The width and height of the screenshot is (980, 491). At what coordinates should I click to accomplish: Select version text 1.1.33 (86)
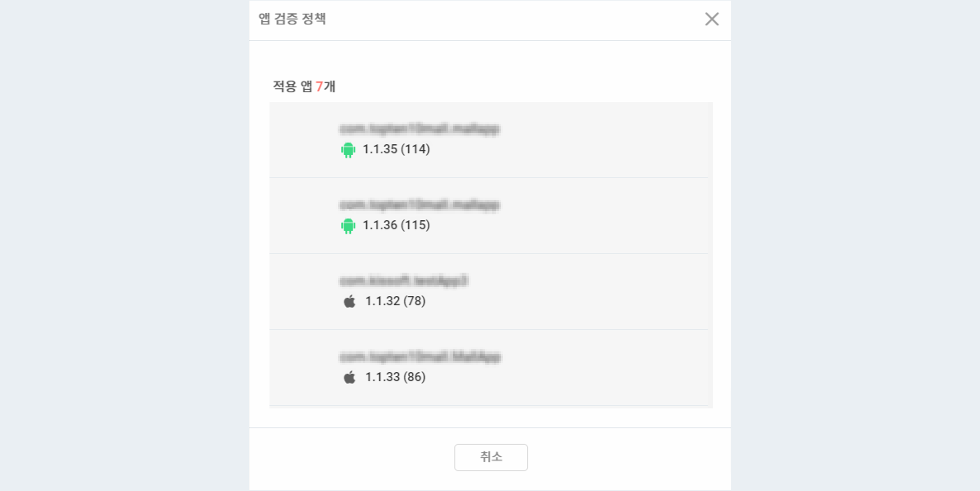click(395, 377)
